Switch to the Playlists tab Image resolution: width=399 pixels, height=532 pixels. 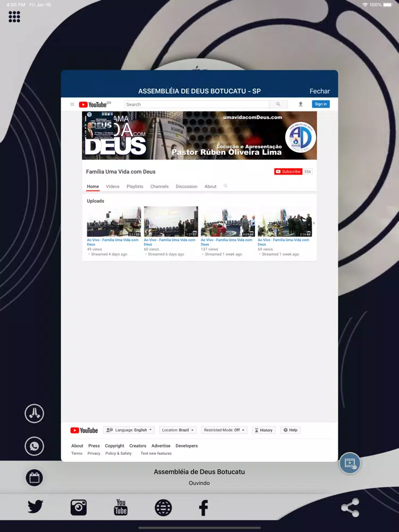tap(135, 186)
